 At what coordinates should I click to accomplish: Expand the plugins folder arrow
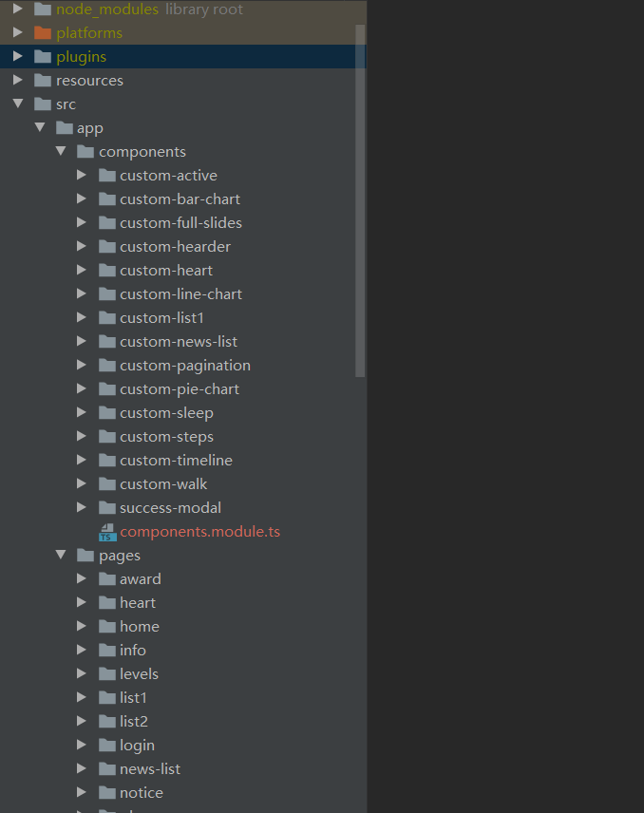18,57
